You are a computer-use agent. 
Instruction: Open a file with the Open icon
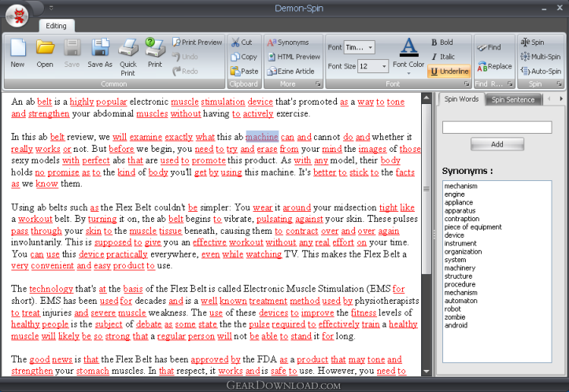45,49
